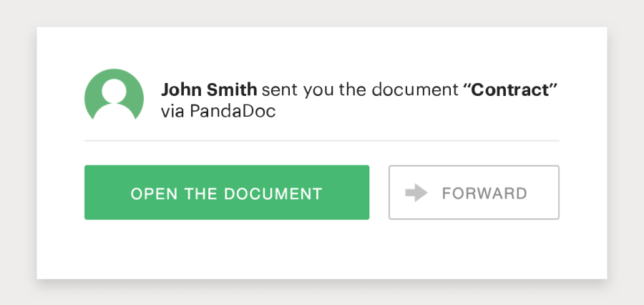This screenshot has height=305, width=644.
Task: Click the FORWARD label text
Action: click(484, 193)
